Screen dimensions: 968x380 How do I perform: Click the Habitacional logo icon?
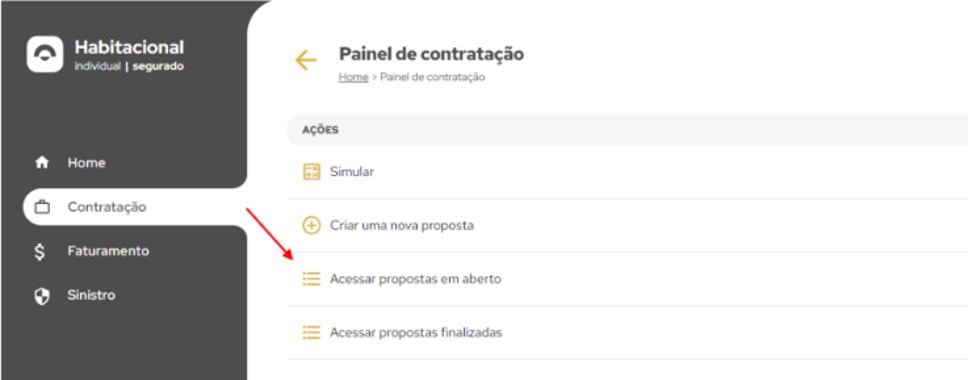[x=44, y=54]
